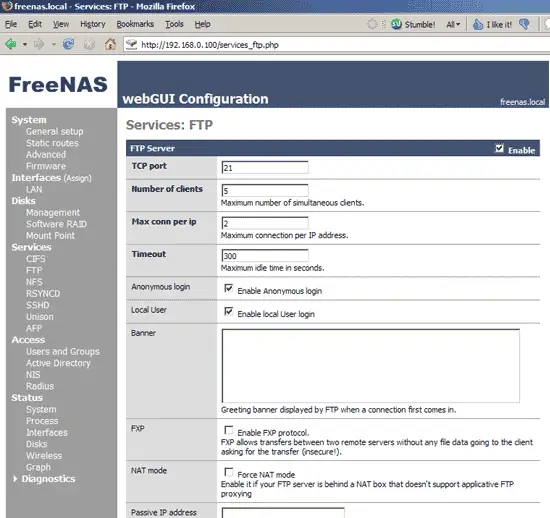
Task: Open Status Wireless link
Action: (x=44, y=456)
